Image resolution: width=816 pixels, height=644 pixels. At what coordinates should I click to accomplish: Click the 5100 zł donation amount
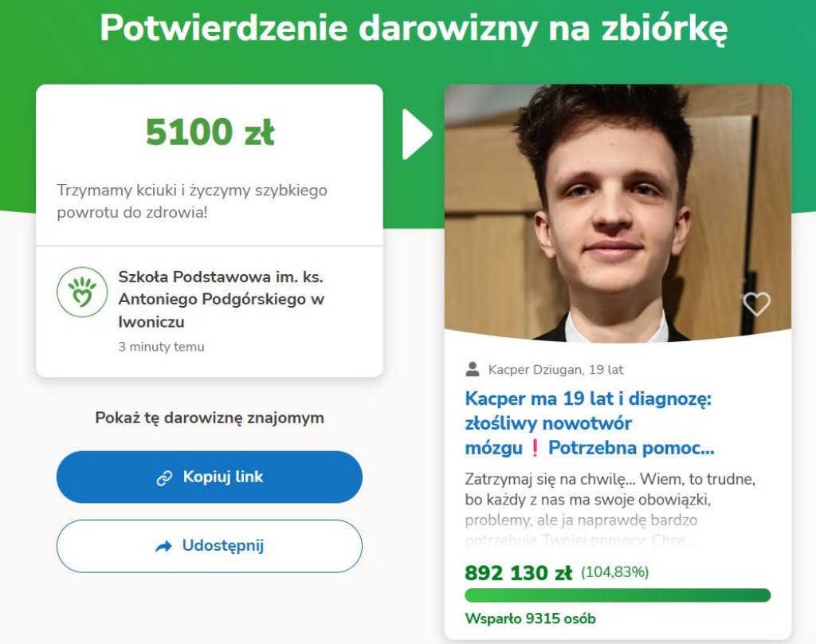[210, 132]
